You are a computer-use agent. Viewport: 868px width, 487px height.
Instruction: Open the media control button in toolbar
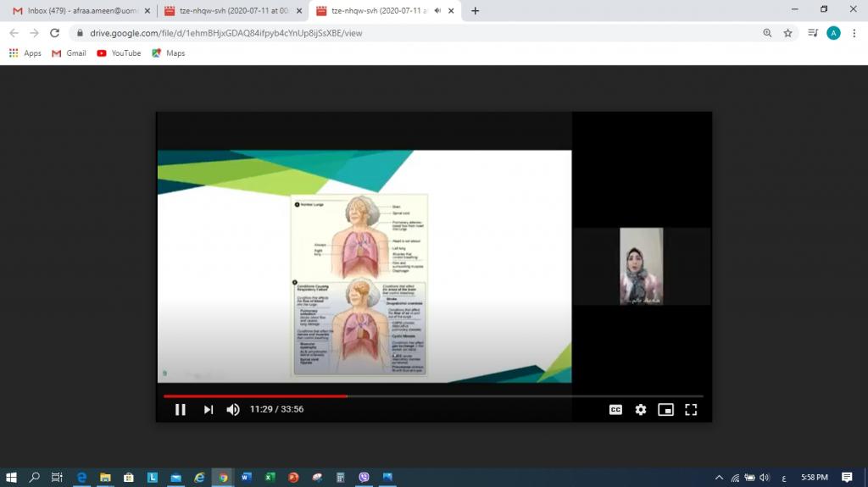point(813,33)
